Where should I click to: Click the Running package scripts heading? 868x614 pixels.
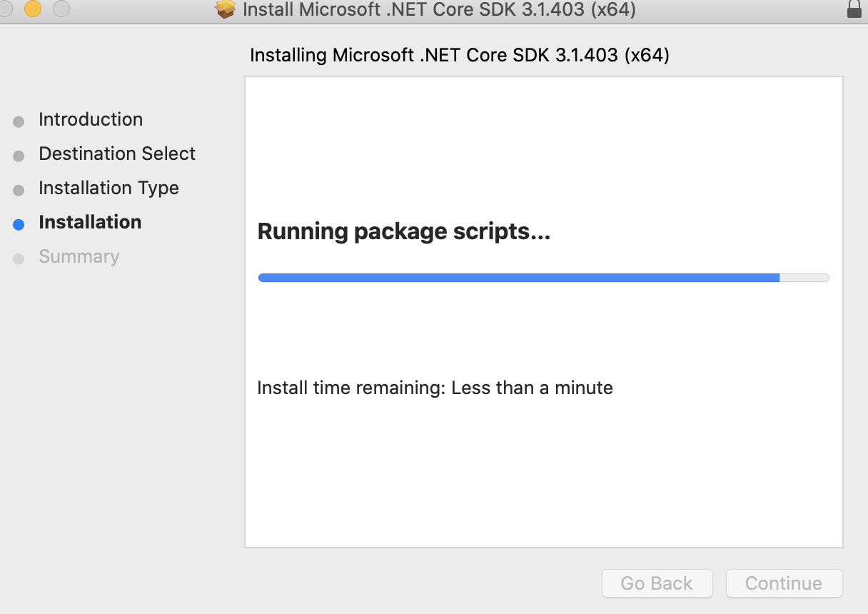click(x=404, y=231)
